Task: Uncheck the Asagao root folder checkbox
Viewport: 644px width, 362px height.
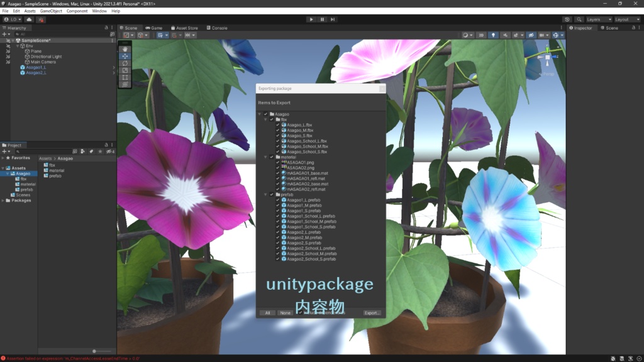Action: pyautogui.click(x=265, y=114)
